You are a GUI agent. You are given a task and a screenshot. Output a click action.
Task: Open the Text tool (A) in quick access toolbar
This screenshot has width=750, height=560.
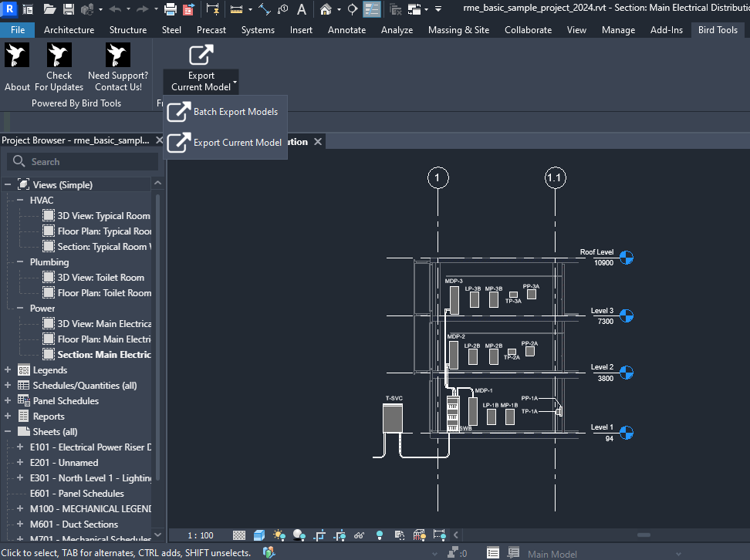[302, 9]
